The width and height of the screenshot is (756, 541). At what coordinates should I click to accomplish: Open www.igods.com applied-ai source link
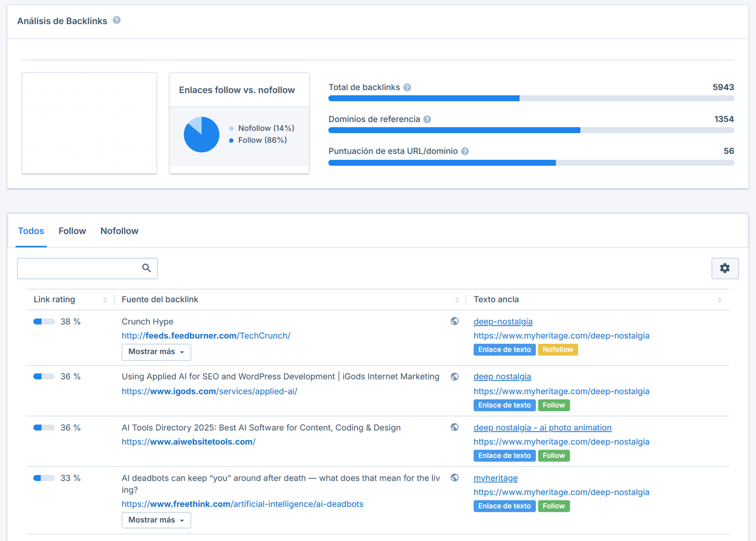209,392
